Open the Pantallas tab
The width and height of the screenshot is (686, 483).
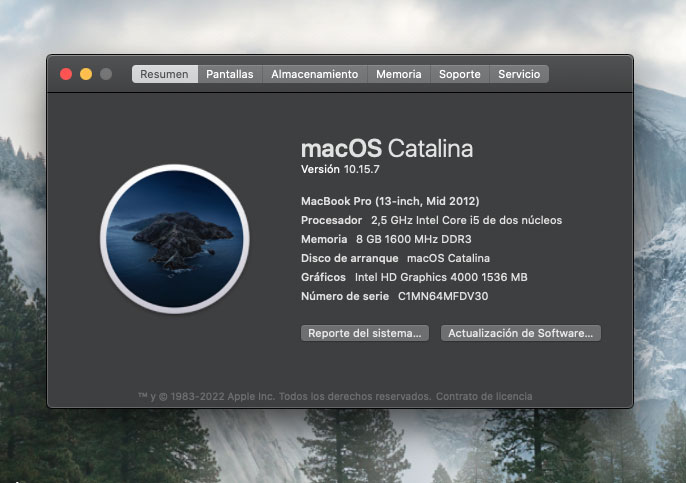230,74
